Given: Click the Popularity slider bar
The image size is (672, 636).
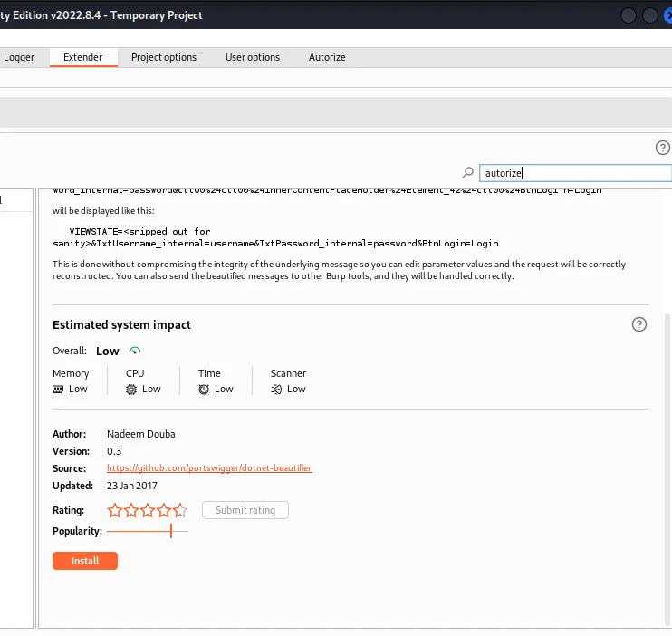Looking at the screenshot, I should tap(147, 531).
